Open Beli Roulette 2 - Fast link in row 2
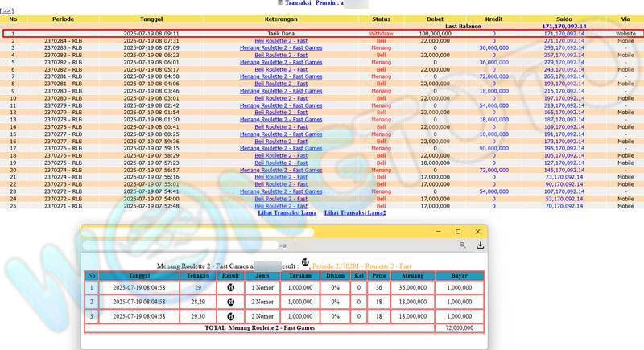This screenshot has height=350, width=644. [281, 40]
